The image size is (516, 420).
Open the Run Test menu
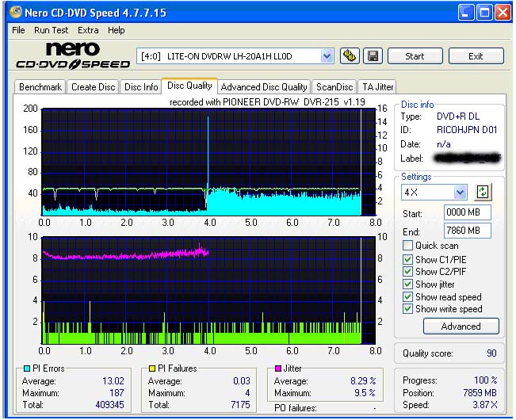[52, 30]
